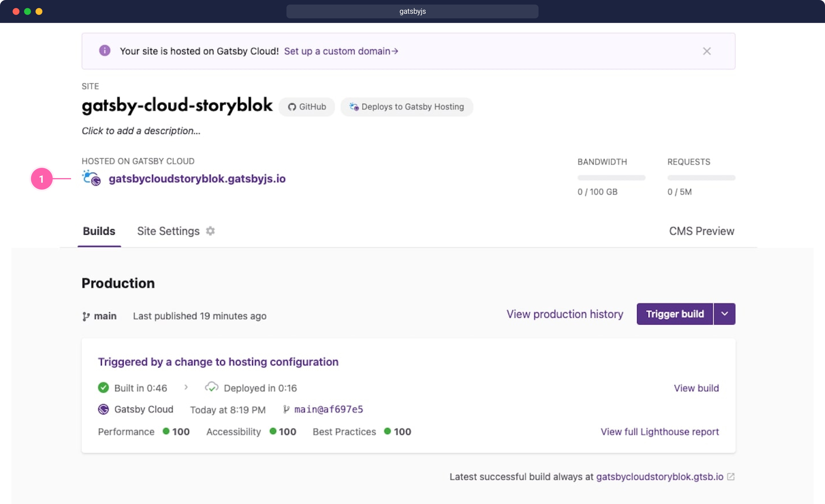Click the Today at 8:19 PM timestamp
825x504 pixels.
228,410
